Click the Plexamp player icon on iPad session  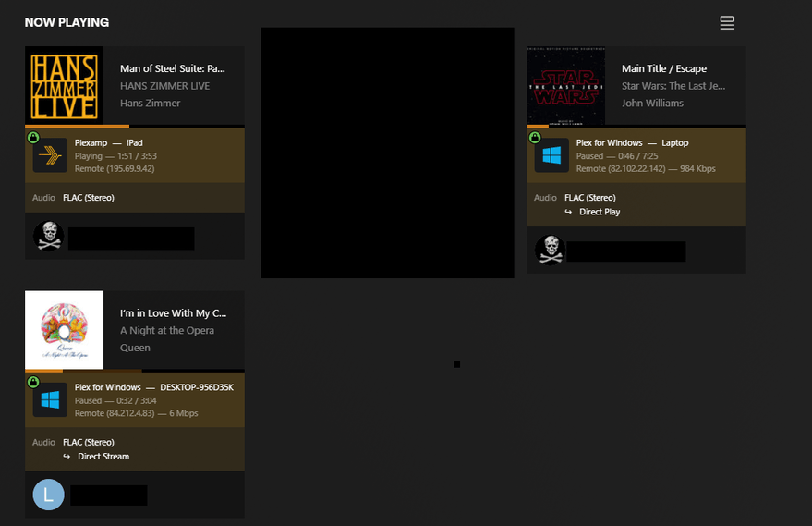50,155
